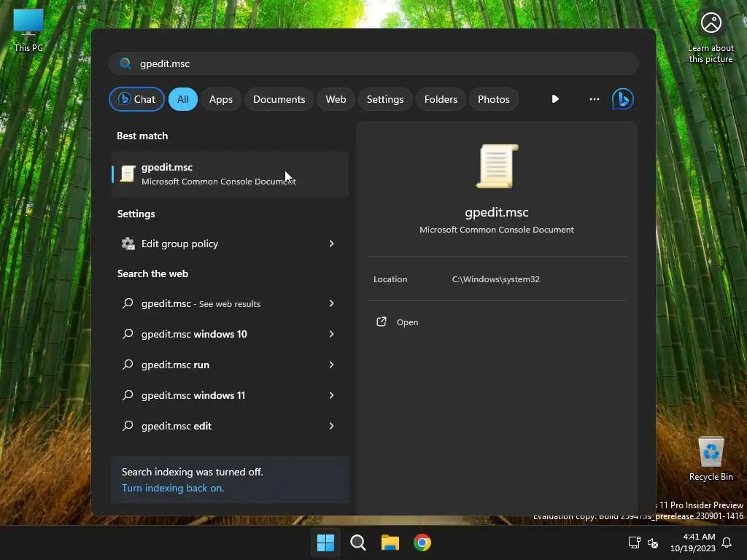Select the gpedit.msc windows 11 suggestion
The image size is (747, 560).
(x=230, y=395)
